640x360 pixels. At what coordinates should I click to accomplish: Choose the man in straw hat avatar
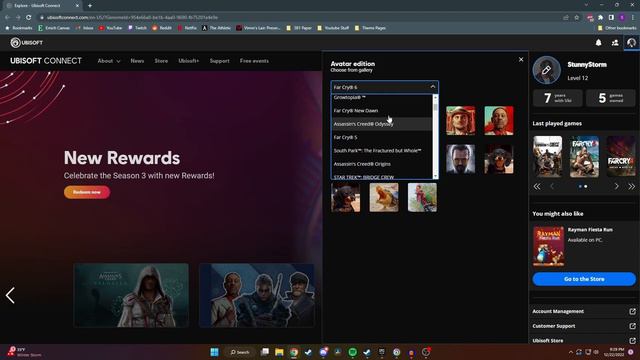[x=460, y=120]
